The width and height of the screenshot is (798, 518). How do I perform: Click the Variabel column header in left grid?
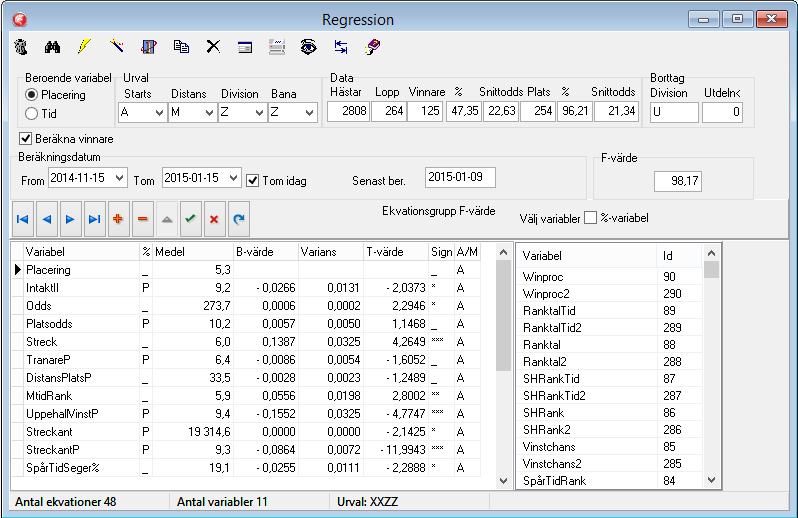click(x=81, y=252)
